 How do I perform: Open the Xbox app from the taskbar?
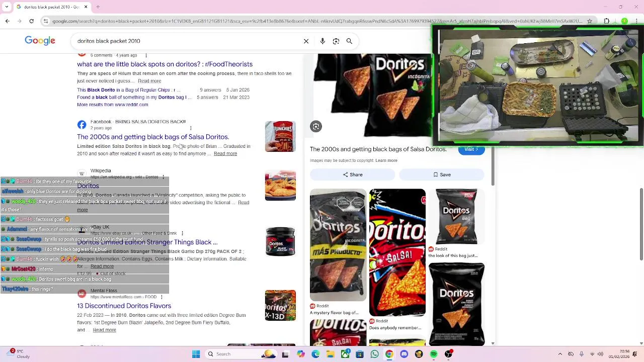click(345, 354)
